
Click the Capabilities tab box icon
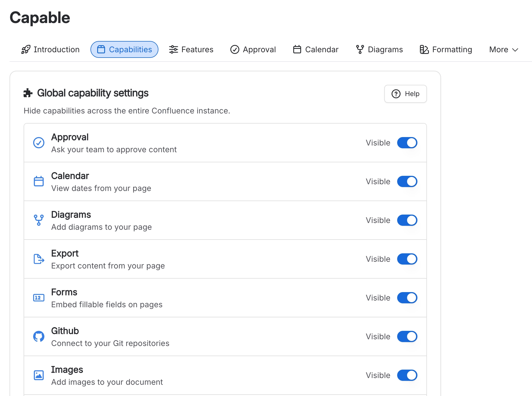pyautogui.click(x=101, y=49)
